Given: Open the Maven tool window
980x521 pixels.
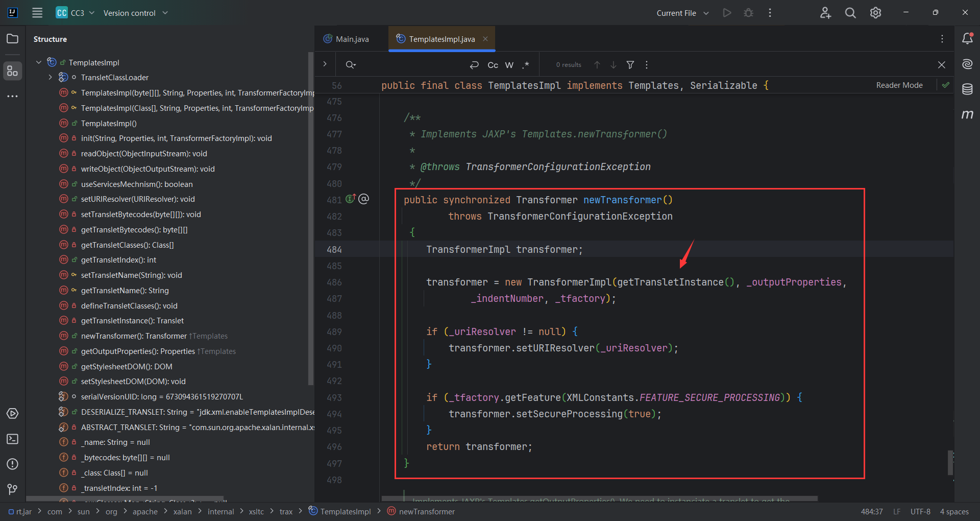Looking at the screenshot, I should coord(967,114).
